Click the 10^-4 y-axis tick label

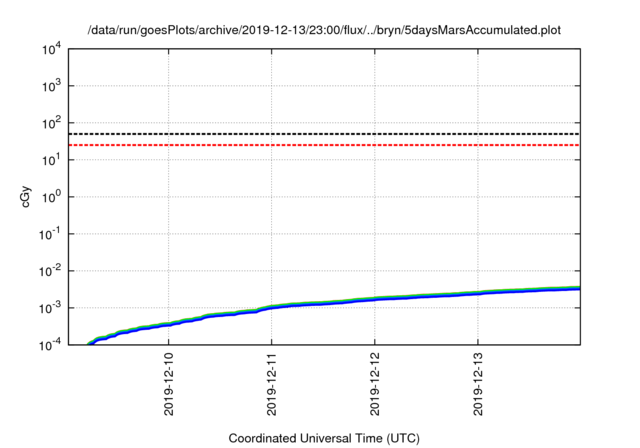50,345
